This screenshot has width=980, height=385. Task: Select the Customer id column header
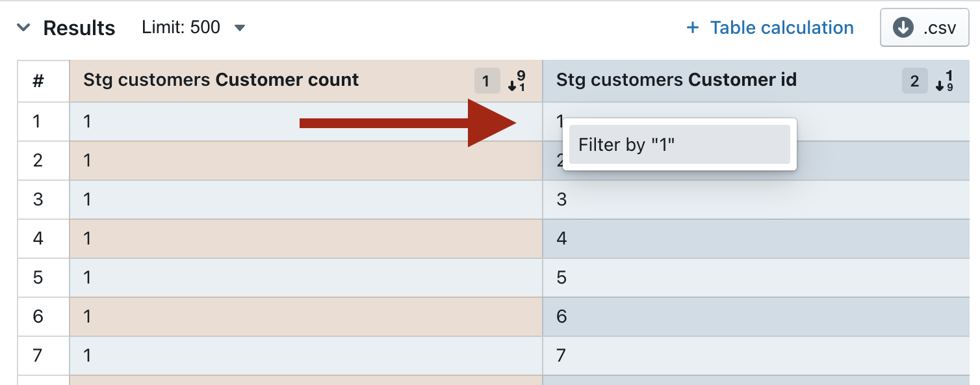click(x=677, y=80)
